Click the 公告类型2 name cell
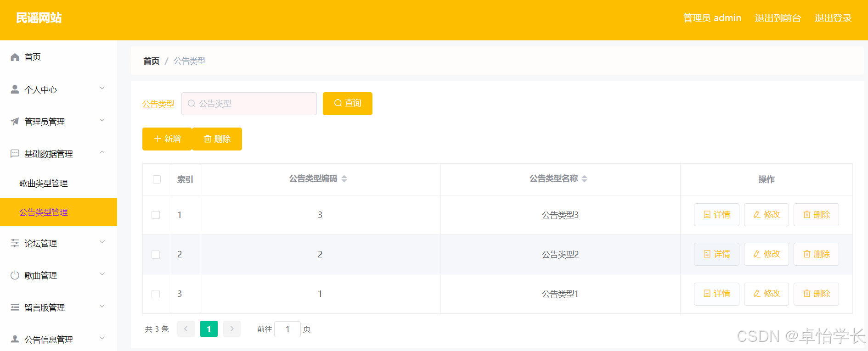This screenshot has width=868, height=351. [560, 254]
